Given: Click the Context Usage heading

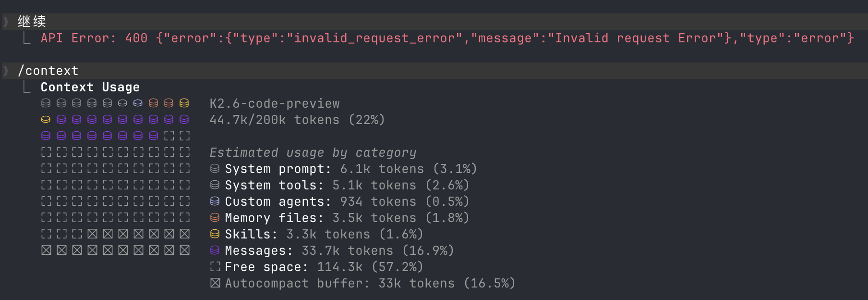Looking at the screenshot, I should point(90,87).
